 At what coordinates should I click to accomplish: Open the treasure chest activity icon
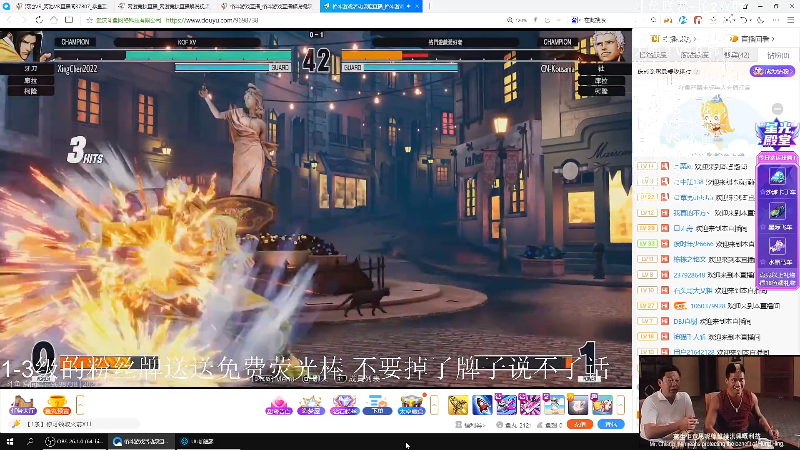[x=411, y=405]
